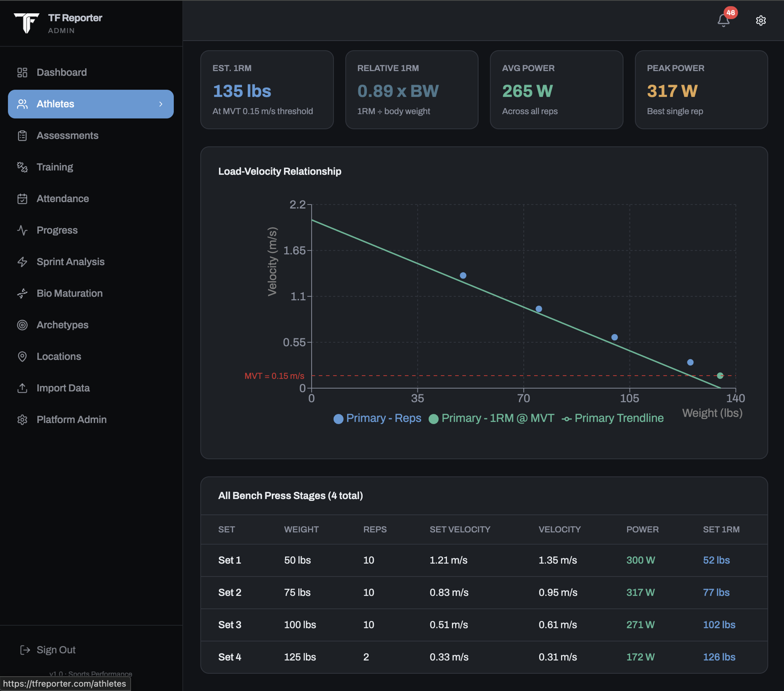Toggle Primary Trendline legend entry
The width and height of the screenshot is (784, 691).
[x=612, y=418]
